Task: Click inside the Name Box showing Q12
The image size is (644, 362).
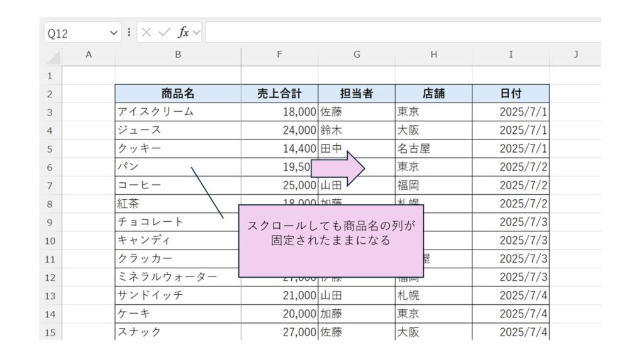Action: click(x=75, y=33)
